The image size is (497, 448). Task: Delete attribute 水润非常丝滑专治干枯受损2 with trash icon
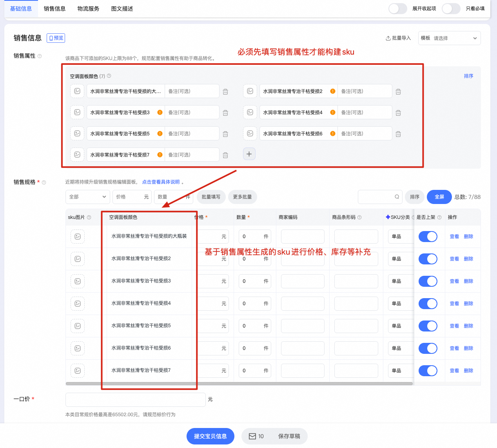pos(398,92)
